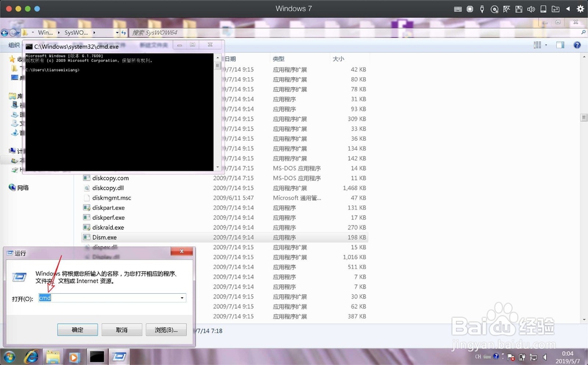Click the volume speaker tray icon
This screenshot has width=588, height=365.
click(x=545, y=357)
